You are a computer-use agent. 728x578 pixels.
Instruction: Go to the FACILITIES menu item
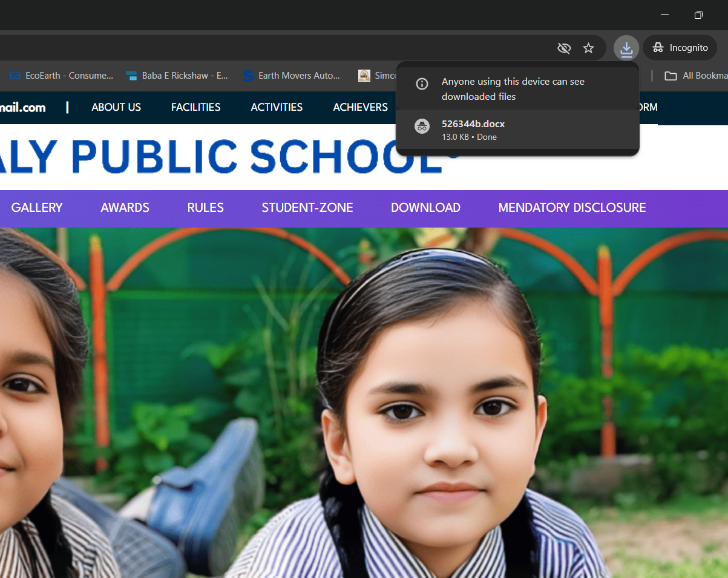[195, 107]
